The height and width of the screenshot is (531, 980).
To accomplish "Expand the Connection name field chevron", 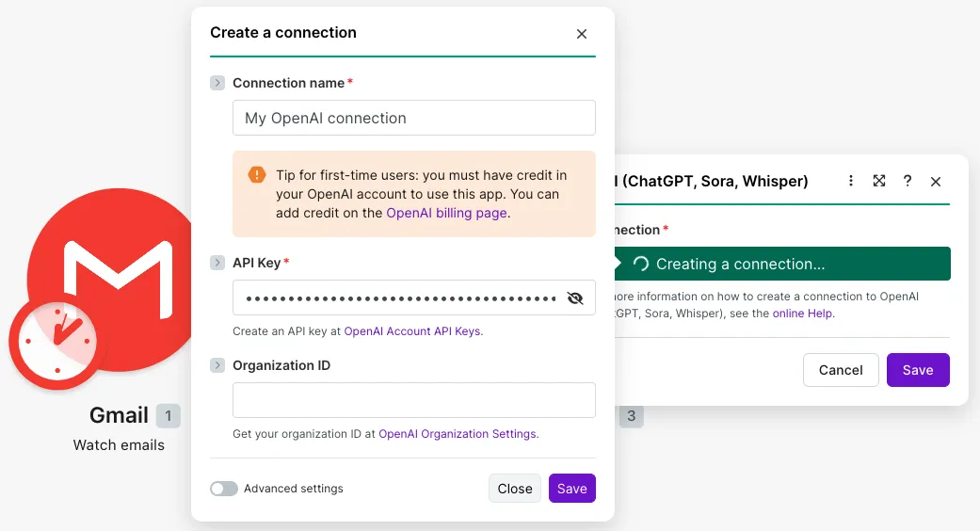I will [x=217, y=83].
